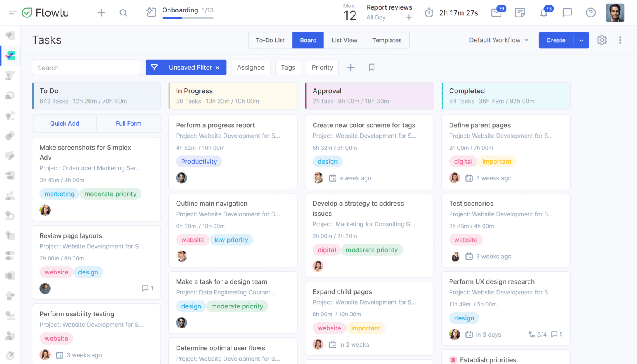Click inside the Search tasks field
The width and height of the screenshot is (637, 364).
click(x=86, y=67)
